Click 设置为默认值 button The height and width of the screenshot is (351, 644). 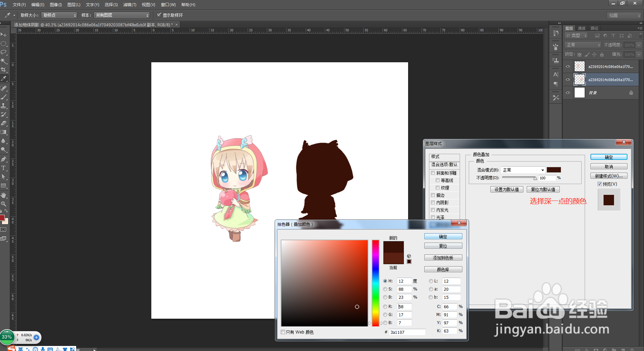(x=507, y=189)
